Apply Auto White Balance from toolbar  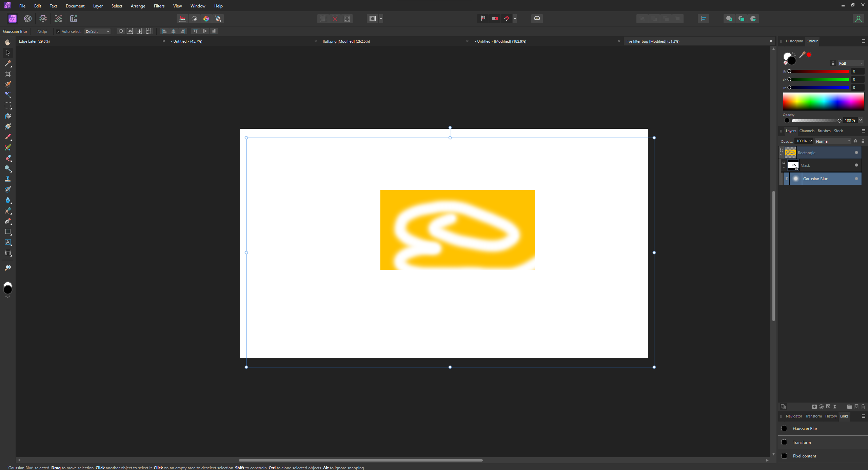[x=218, y=19]
